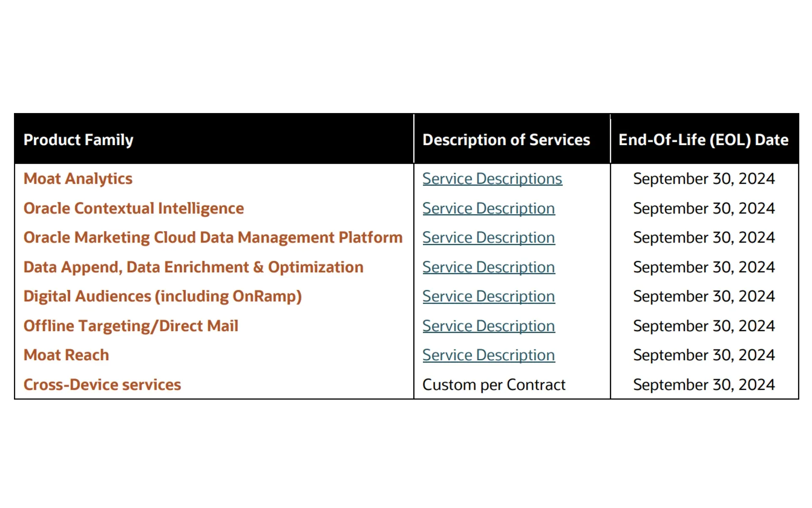Click the Moat Analytics product name
This screenshot has height=508, width=812.
78,179
